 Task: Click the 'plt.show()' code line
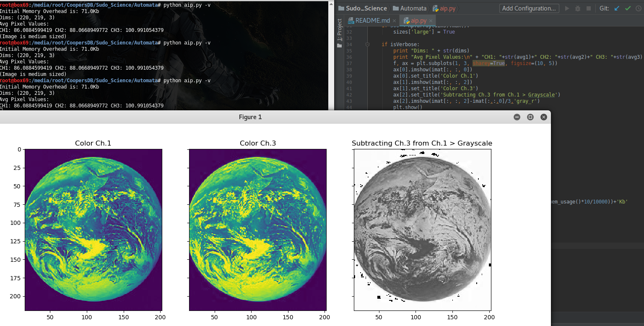(408, 107)
